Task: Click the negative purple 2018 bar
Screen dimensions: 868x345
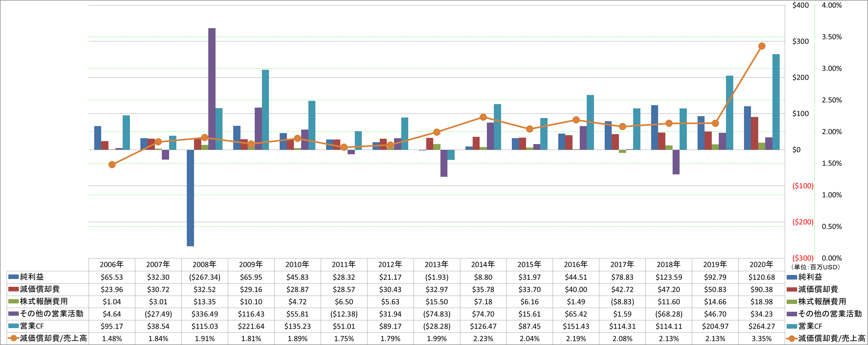Action: click(x=676, y=162)
